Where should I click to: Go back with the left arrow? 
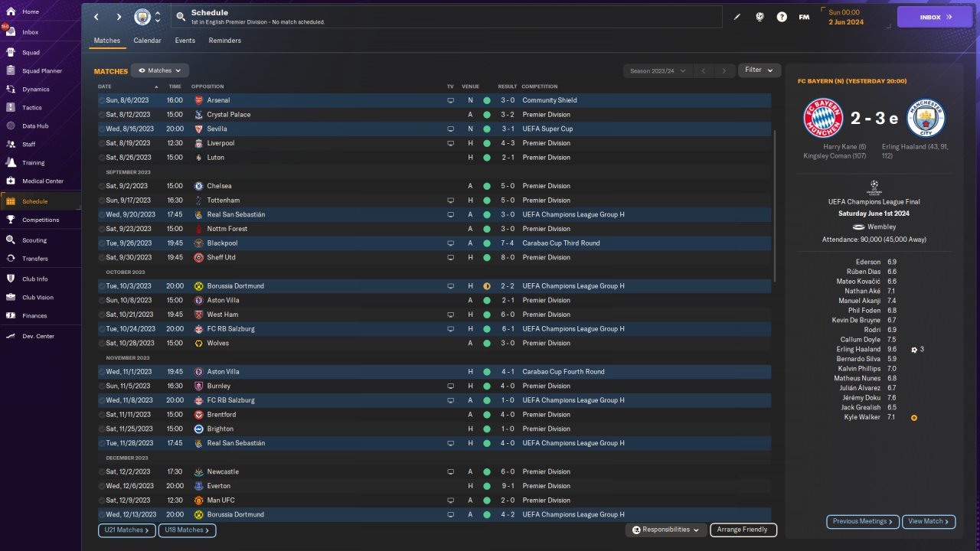tap(96, 17)
